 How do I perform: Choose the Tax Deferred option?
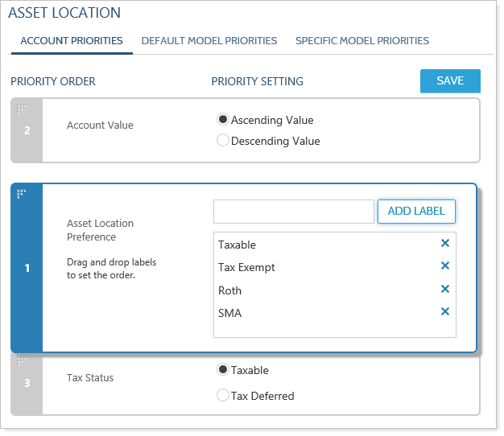pos(223,395)
